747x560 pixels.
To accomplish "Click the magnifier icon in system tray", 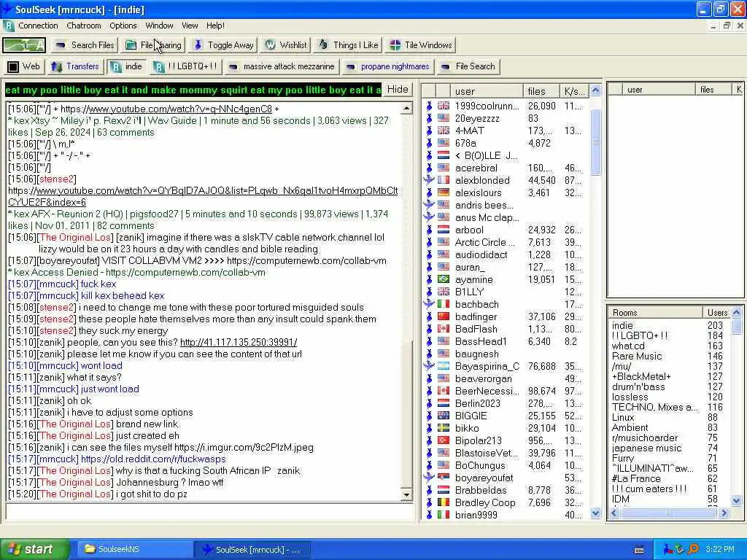I will [693, 549].
